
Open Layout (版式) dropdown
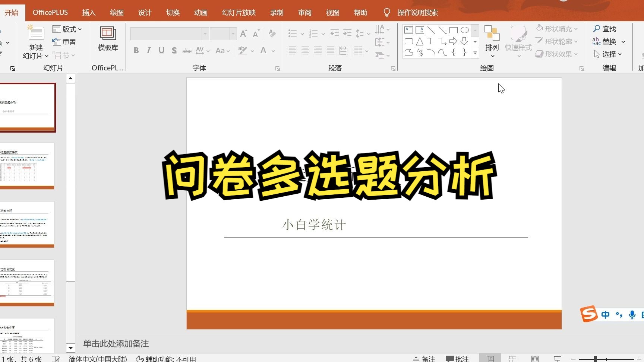coord(67,29)
